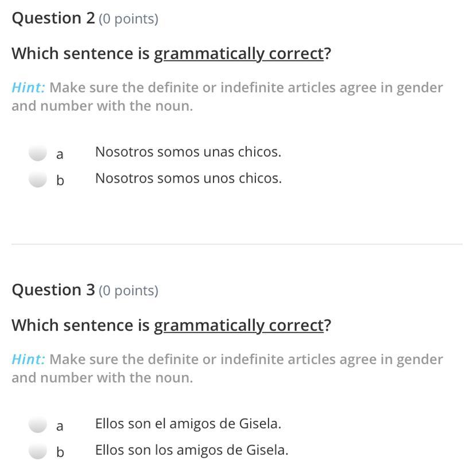Click '(0 points)' label beside Question 2
Viewport: 474px width, 476px height.
129,19
